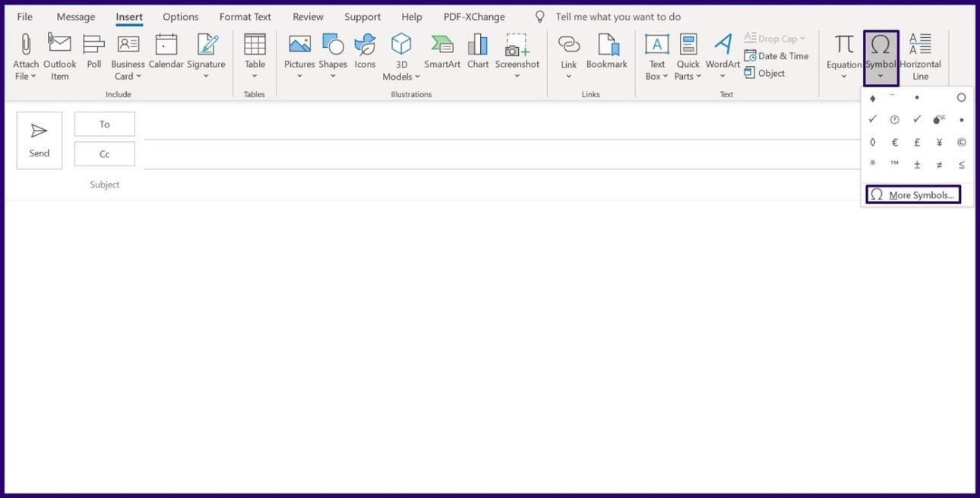Open the Review tab
Image resolution: width=980 pixels, height=498 pixels.
tap(308, 17)
